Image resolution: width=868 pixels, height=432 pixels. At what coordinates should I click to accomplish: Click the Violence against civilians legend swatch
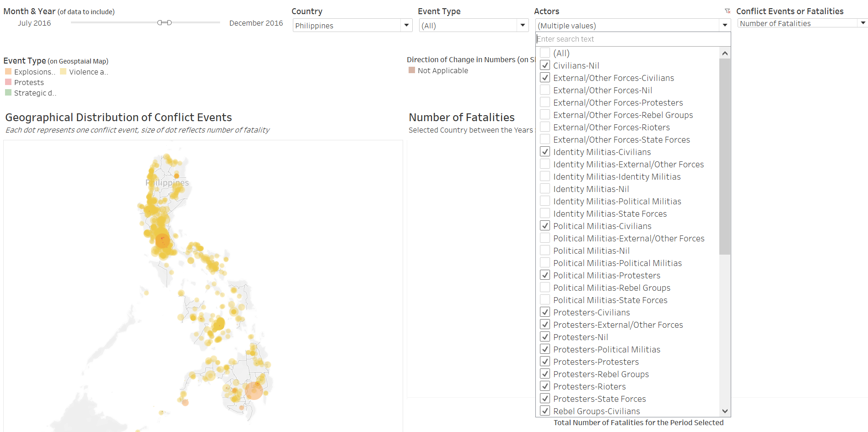[x=63, y=72]
